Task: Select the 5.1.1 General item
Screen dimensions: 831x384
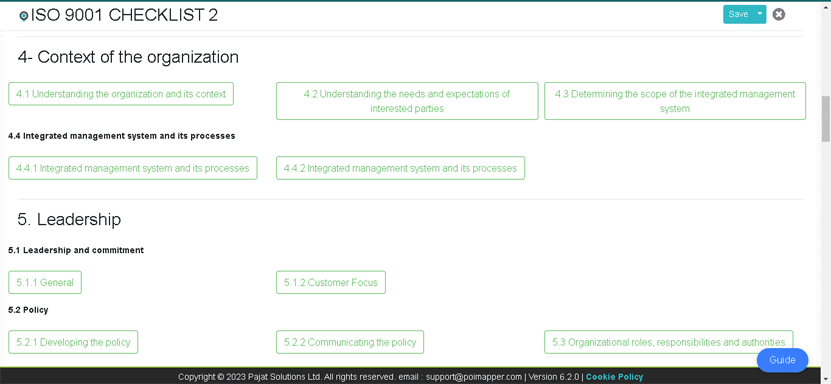Action: pos(45,282)
